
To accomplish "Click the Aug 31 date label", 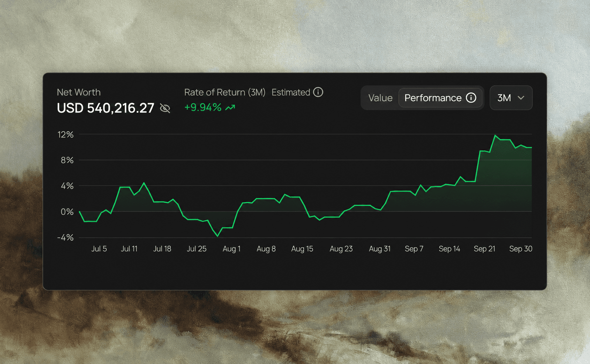I will click(x=380, y=249).
